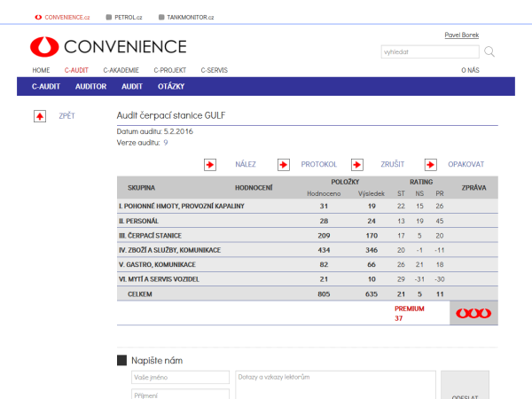The width and height of the screenshot is (532, 399).
Task: Open the CONVENIENCE.cz top link
Action: click(67, 18)
